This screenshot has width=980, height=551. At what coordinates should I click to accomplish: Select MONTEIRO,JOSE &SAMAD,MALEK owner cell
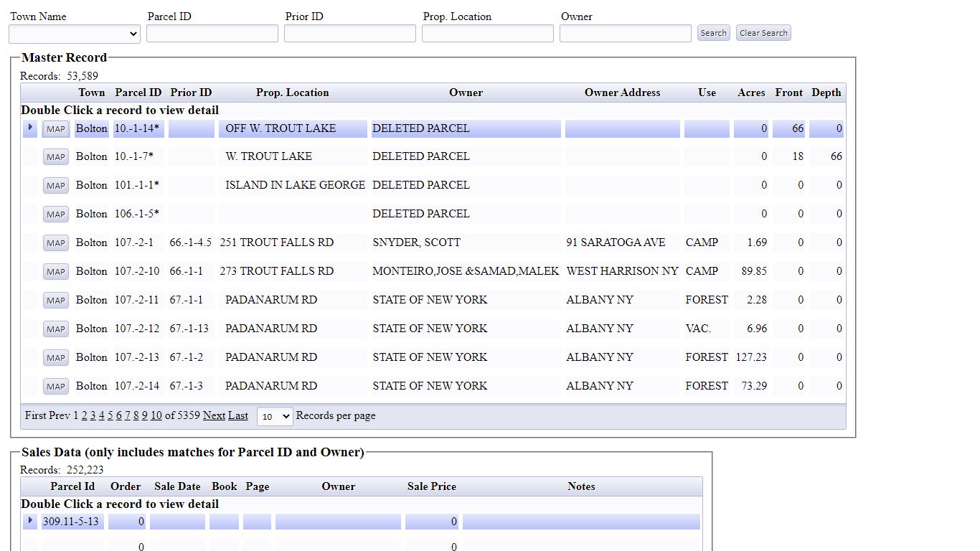(x=466, y=271)
